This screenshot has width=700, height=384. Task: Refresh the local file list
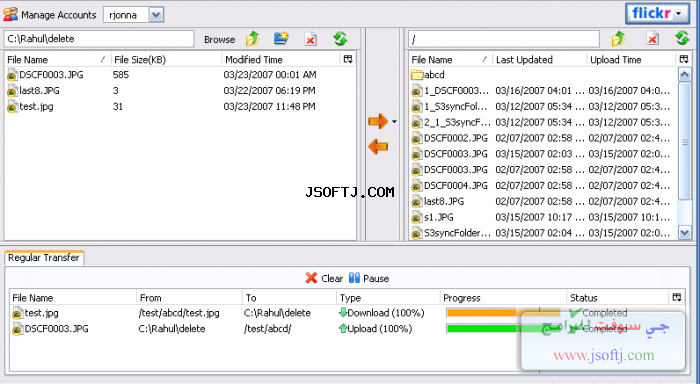[341, 39]
